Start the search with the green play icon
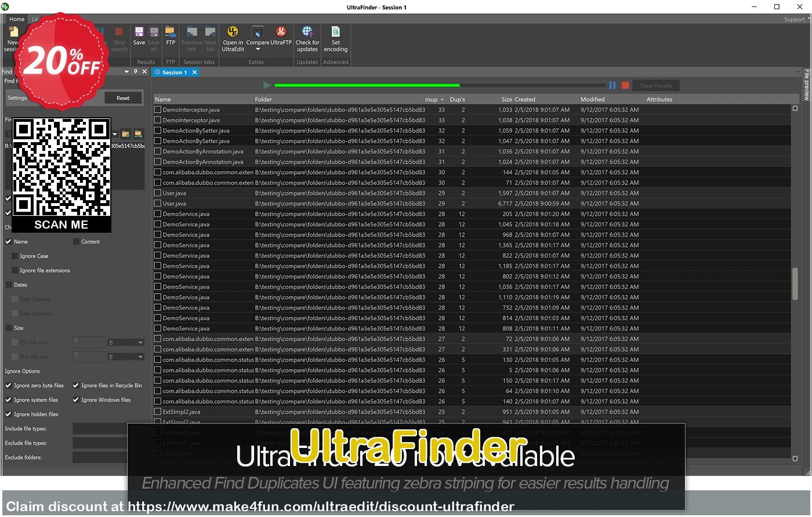 267,85
